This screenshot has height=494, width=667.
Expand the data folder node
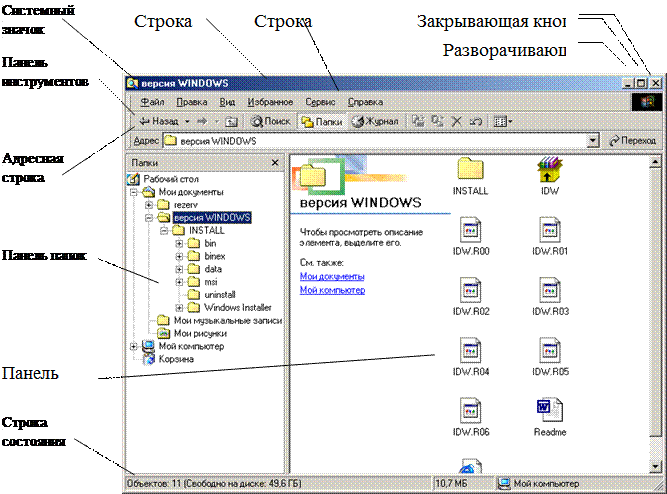[179, 269]
